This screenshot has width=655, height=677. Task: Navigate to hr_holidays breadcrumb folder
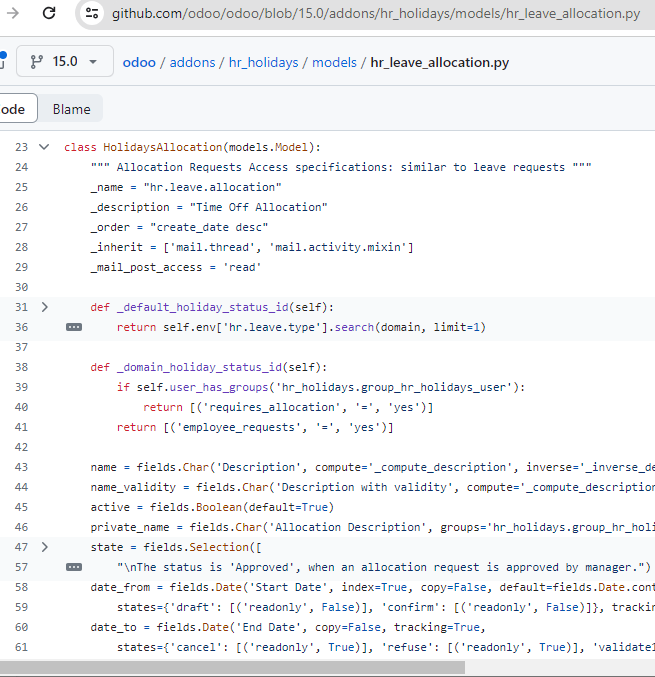click(263, 62)
